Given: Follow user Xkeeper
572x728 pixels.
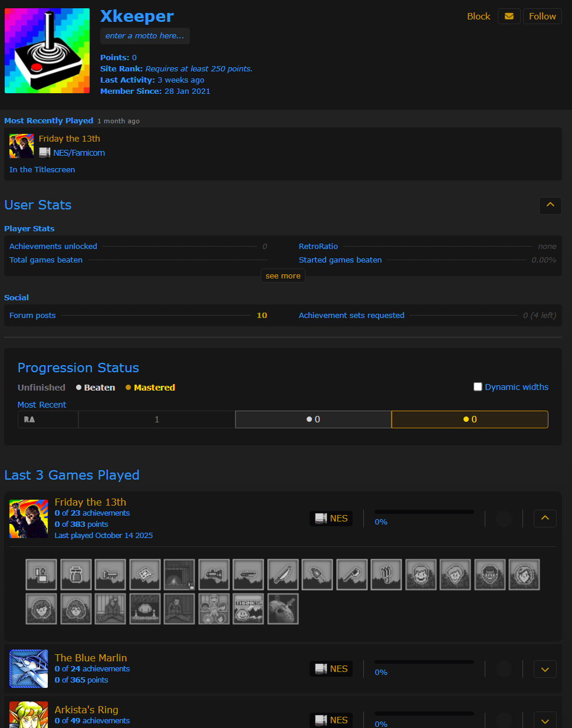Looking at the screenshot, I should pos(543,17).
